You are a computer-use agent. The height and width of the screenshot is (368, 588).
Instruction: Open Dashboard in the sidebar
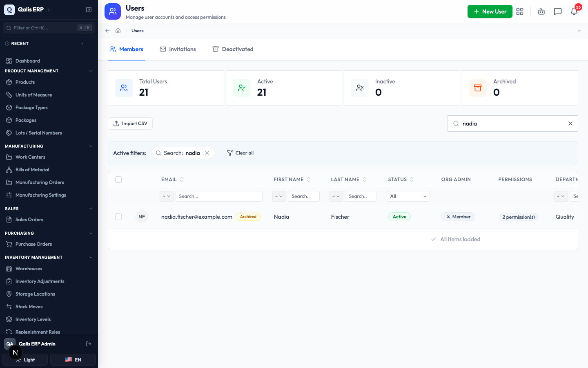49,61
